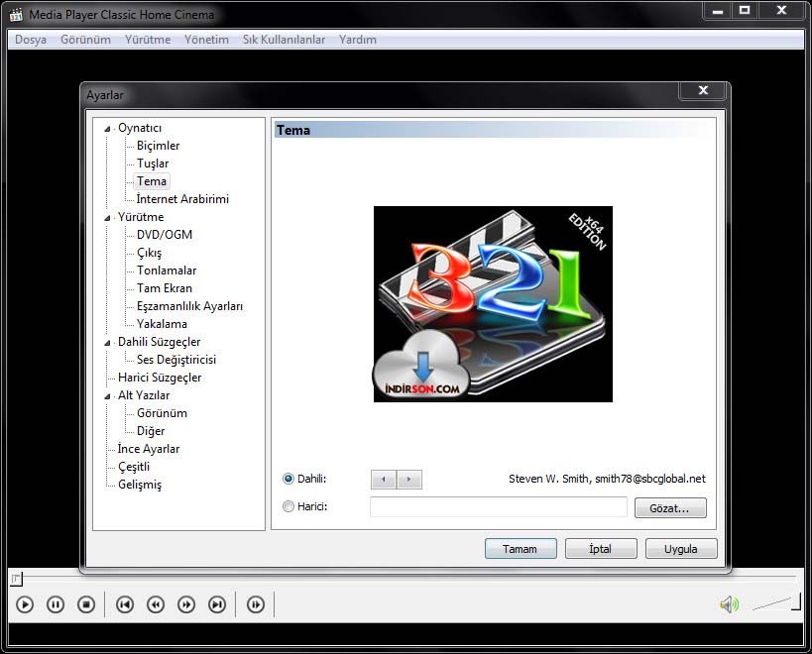This screenshot has height=654, width=812.
Task: Open the Dosya menu
Action: click(x=31, y=40)
